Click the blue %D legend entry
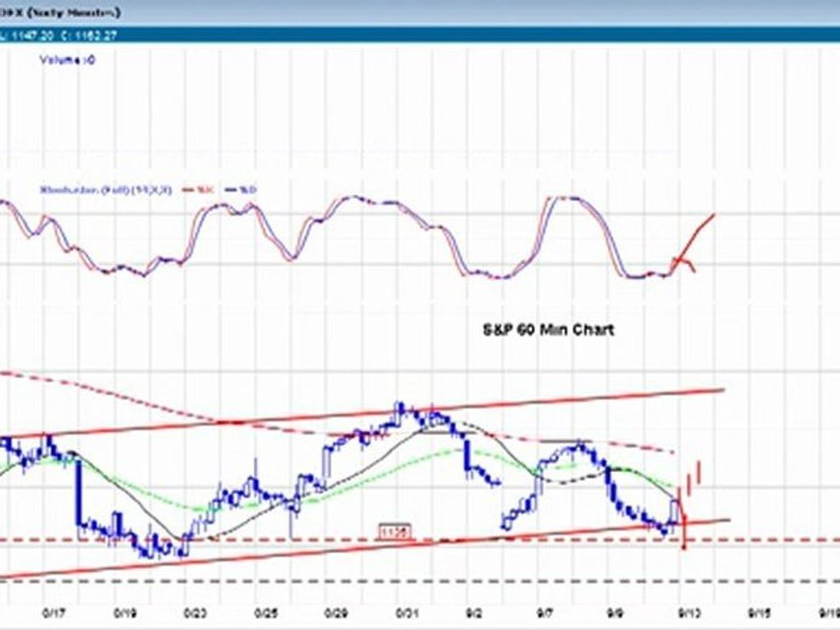 click(x=240, y=190)
